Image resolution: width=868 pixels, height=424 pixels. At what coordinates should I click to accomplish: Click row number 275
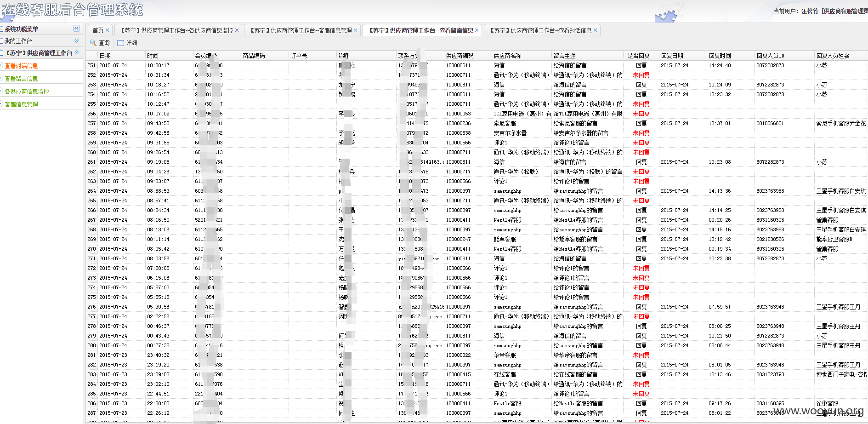tap(91, 297)
